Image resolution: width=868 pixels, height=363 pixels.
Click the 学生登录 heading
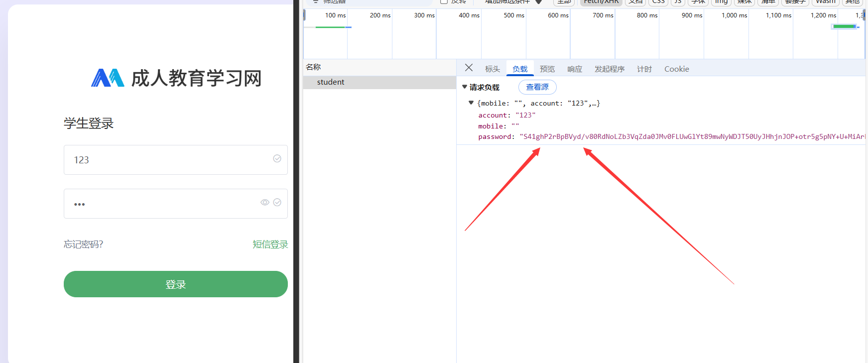pyautogui.click(x=89, y=123)
